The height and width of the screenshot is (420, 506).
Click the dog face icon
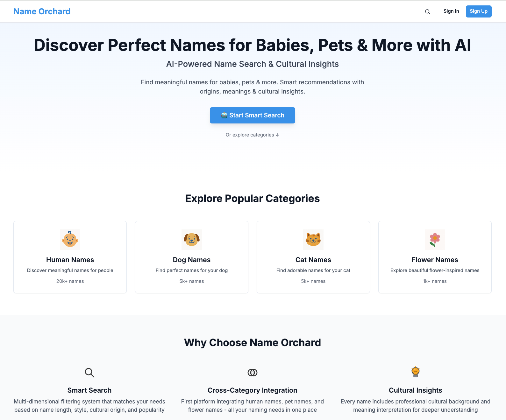[192, 240]
